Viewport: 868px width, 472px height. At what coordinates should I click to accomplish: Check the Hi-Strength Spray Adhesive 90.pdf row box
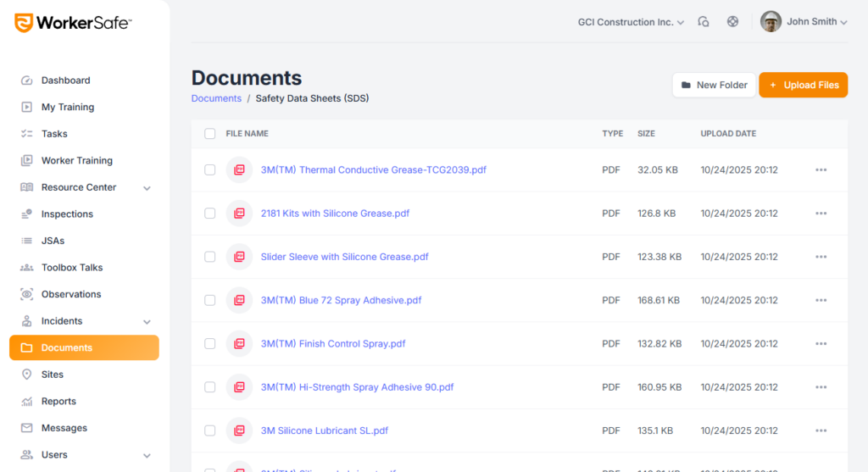(x=210, y=386)
